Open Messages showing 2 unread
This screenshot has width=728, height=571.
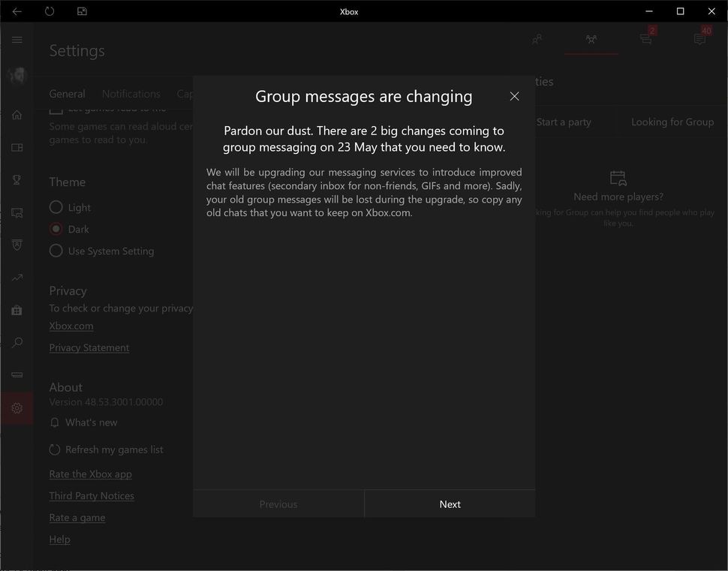pyautogui.click(x=645, y=39)
